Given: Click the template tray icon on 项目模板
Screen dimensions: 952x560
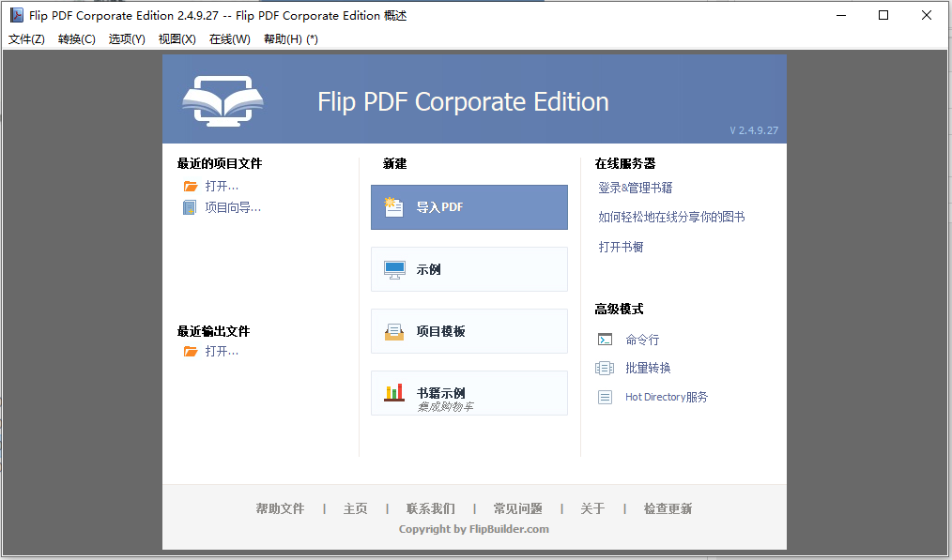Looking at the screenshot, I should pos(394,331).
